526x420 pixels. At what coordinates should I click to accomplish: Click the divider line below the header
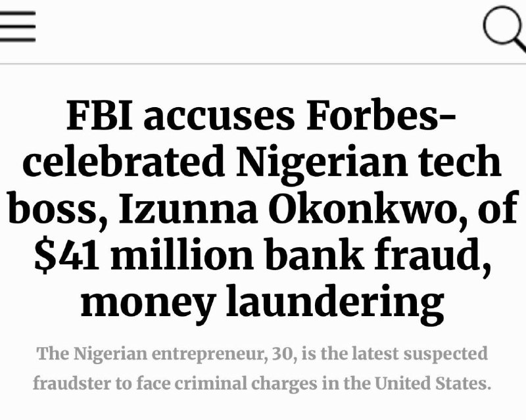point(263,64)
